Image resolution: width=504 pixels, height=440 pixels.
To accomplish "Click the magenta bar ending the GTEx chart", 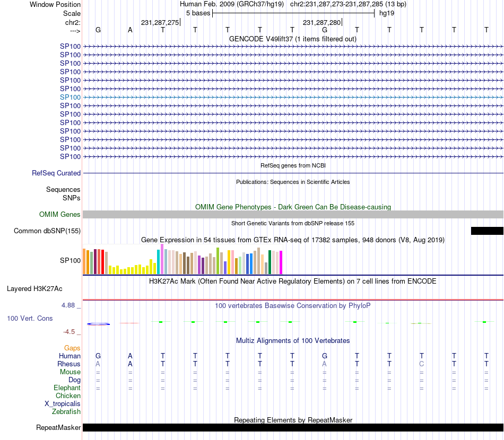I will pos(281,262).
